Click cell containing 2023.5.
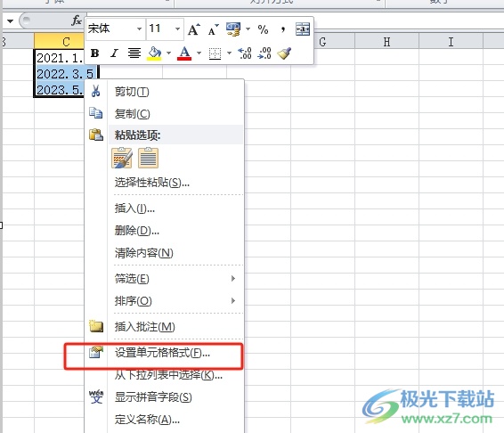 tap(60, 89)
